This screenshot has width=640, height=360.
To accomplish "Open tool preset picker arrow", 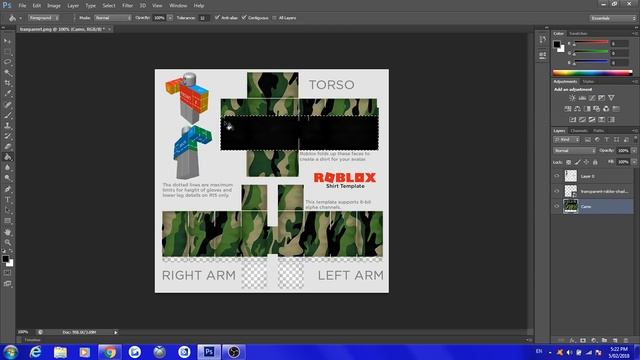I will coord(20,18).
